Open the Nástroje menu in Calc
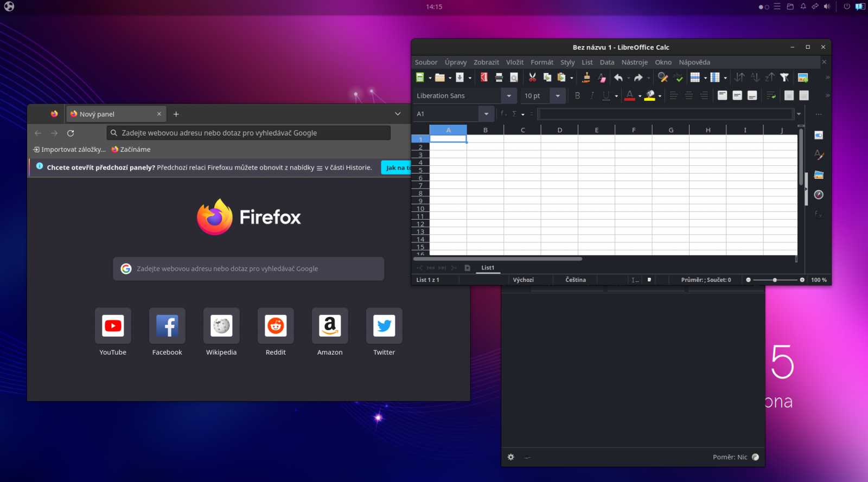 (x=635, y=62)
